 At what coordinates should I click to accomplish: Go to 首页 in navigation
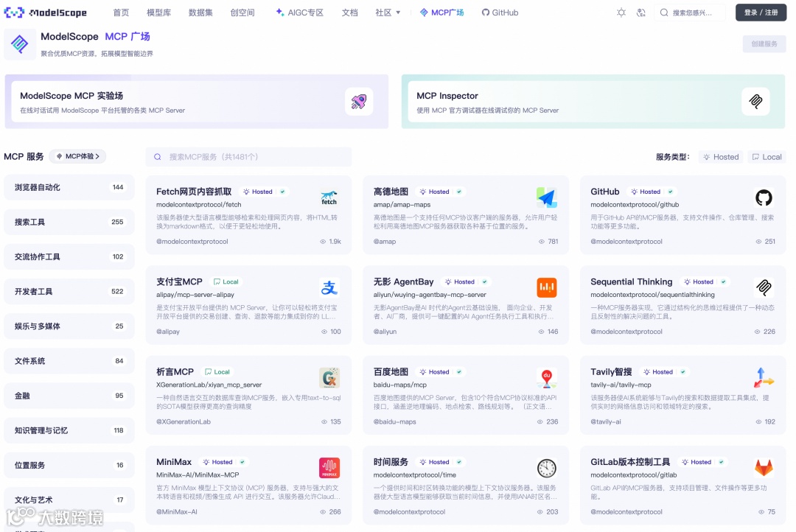(121, 13)
